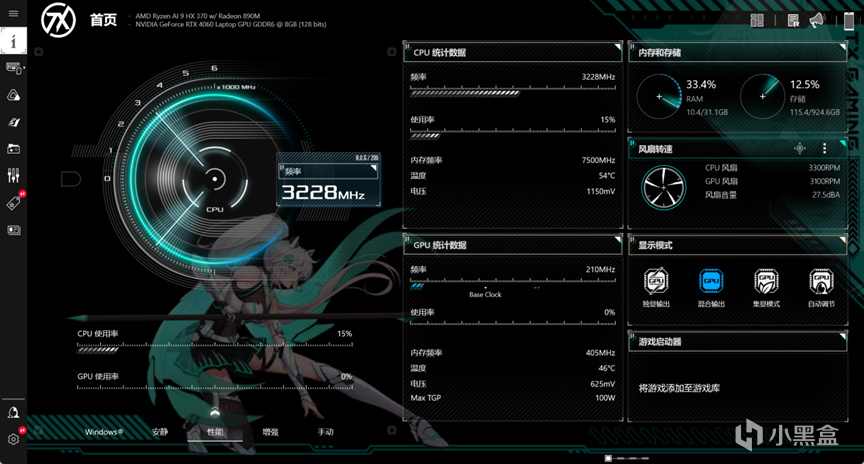This screenshot has width=864, height=464.
Task: Click the CPU frequency dial center
Action: tap(215, 179)
